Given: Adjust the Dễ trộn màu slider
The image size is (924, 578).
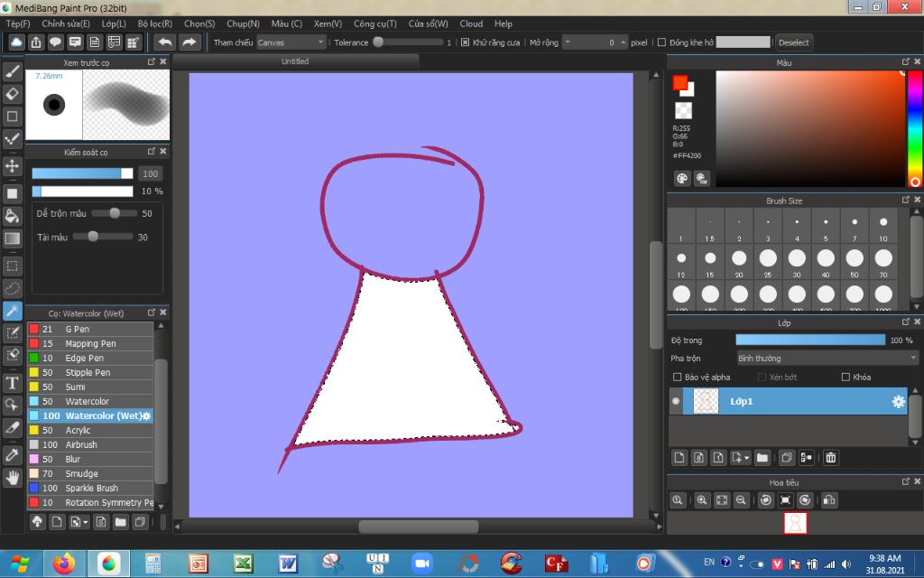Looking at the screenshot, I should click(x=115, y=213).
